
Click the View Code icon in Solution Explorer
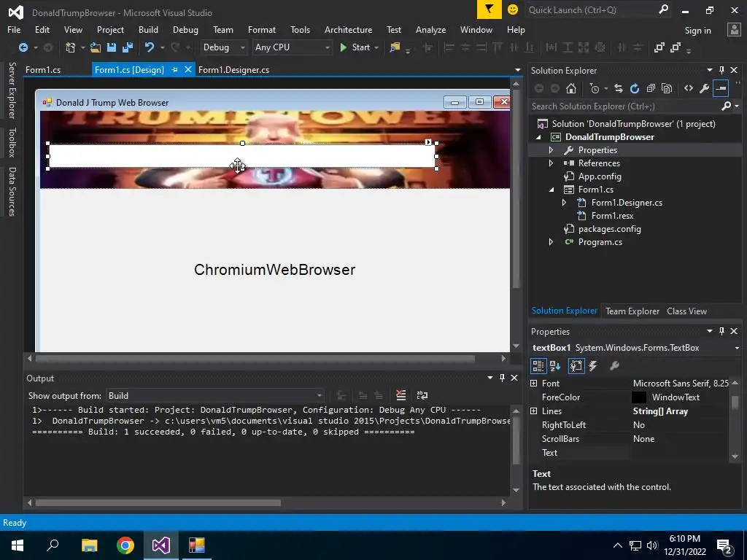[x=689, y=88]
